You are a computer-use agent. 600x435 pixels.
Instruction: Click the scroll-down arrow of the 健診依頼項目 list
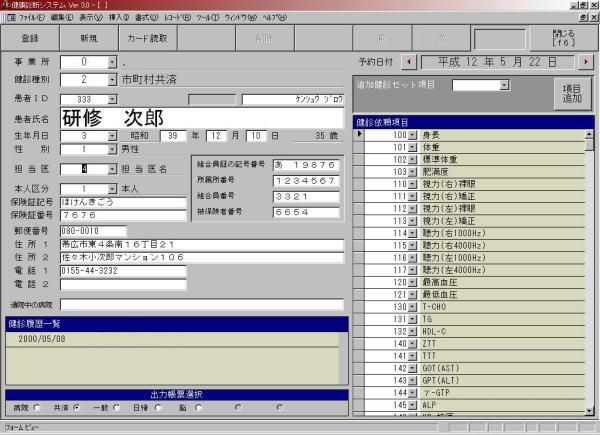point(589,411)
